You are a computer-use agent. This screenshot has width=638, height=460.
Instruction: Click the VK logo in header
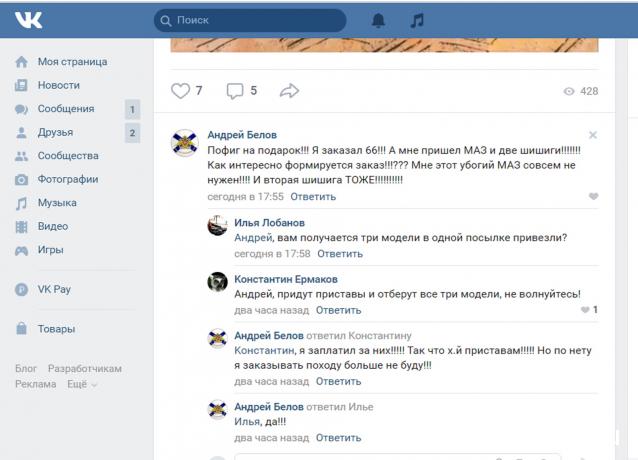[28, 20]
